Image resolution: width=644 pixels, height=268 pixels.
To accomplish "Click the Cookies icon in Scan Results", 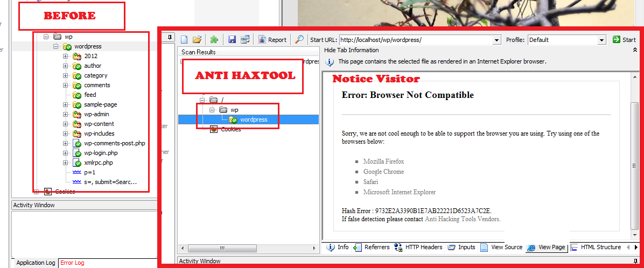I will 214,129.
